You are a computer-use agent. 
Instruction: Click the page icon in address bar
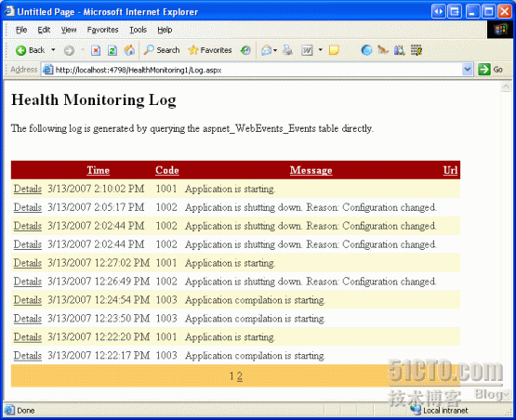pyautogui.click(x=48, y=70)
